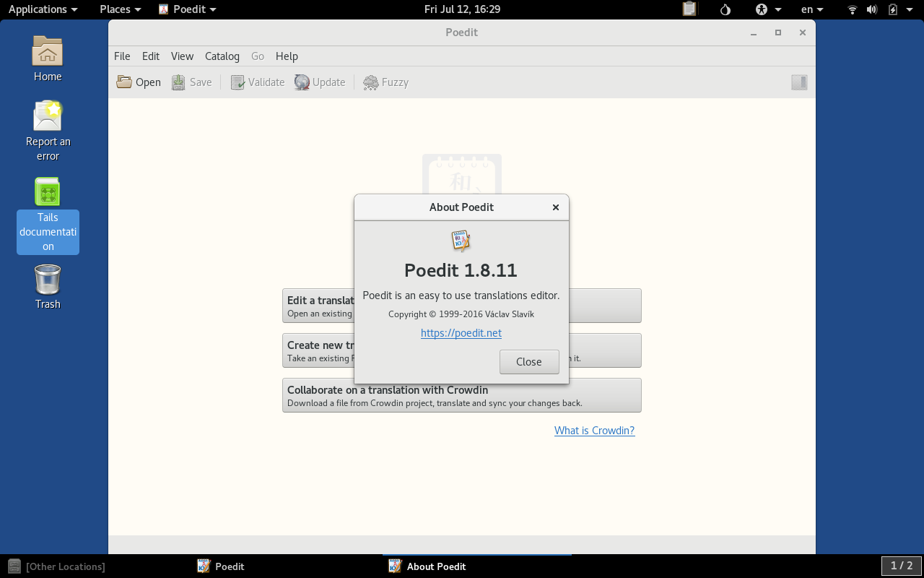Maximize the Poedit main window

coord(778,33)
